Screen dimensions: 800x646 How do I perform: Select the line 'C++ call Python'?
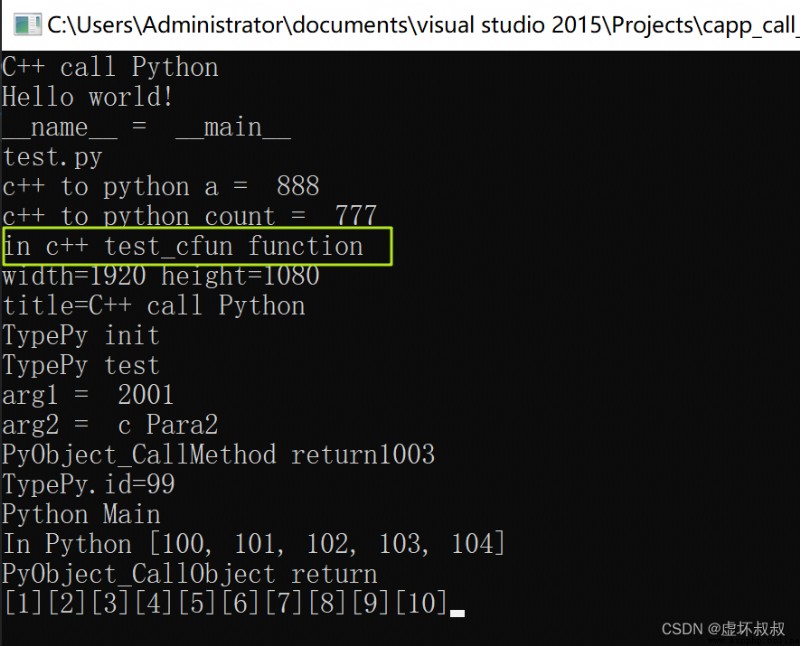(x=110, y=67)
